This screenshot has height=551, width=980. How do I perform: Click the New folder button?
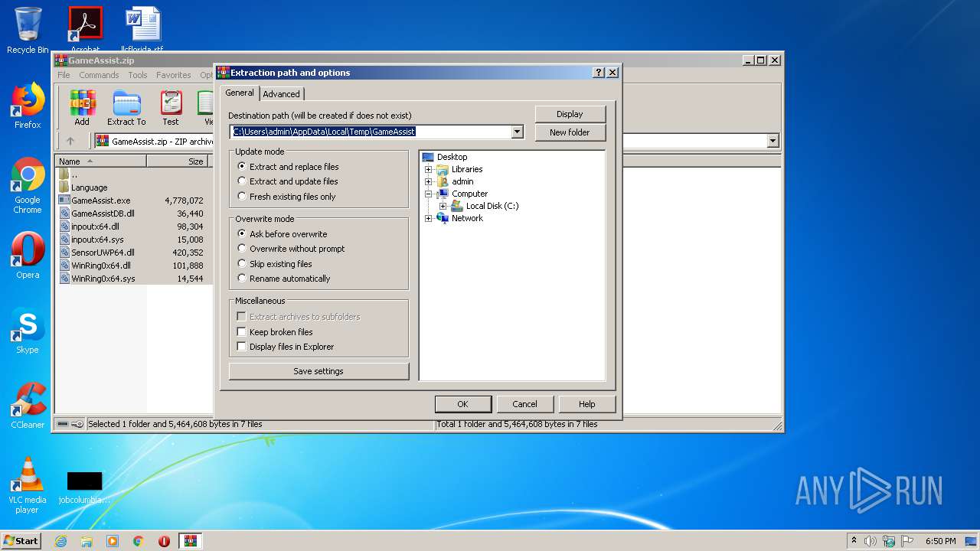(570, 132)
